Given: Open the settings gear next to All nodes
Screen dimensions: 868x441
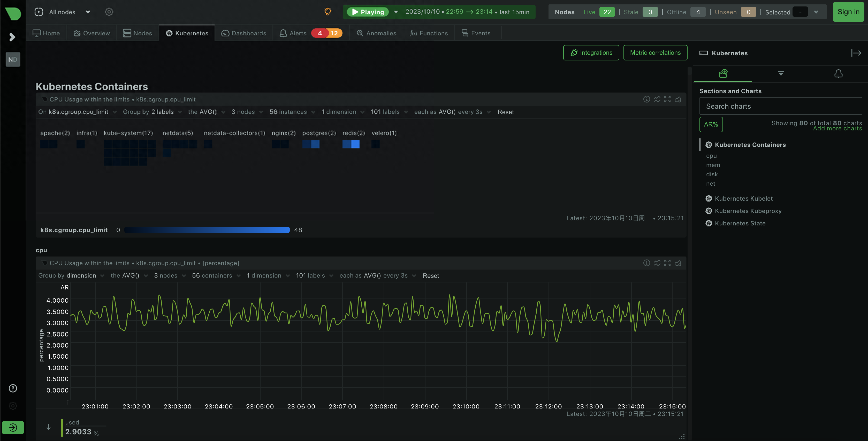Looking at the screenshot, I should click(x=109, y=12).
